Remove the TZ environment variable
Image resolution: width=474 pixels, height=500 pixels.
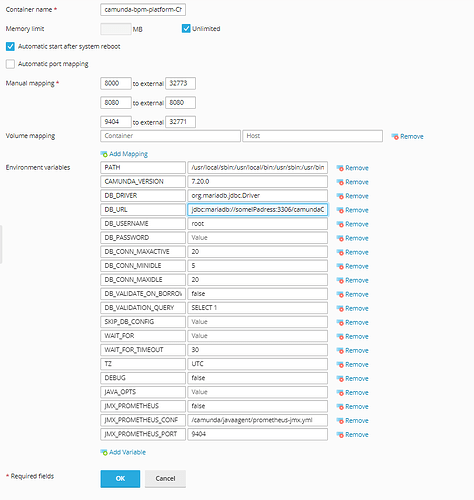[352, 365]
